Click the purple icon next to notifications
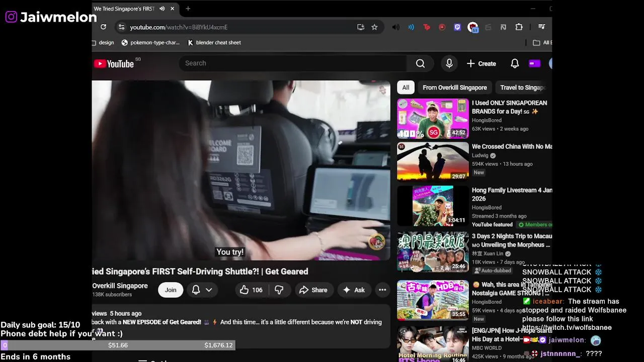 point(534,63)
